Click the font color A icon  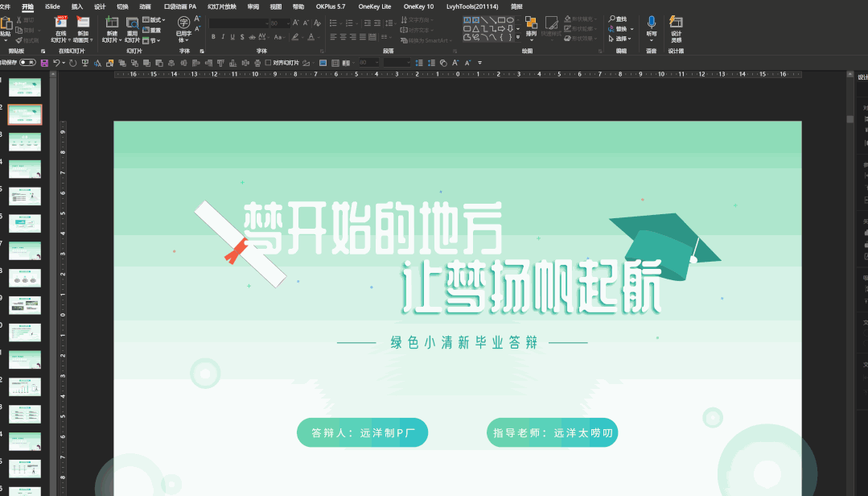coord(311,37)
